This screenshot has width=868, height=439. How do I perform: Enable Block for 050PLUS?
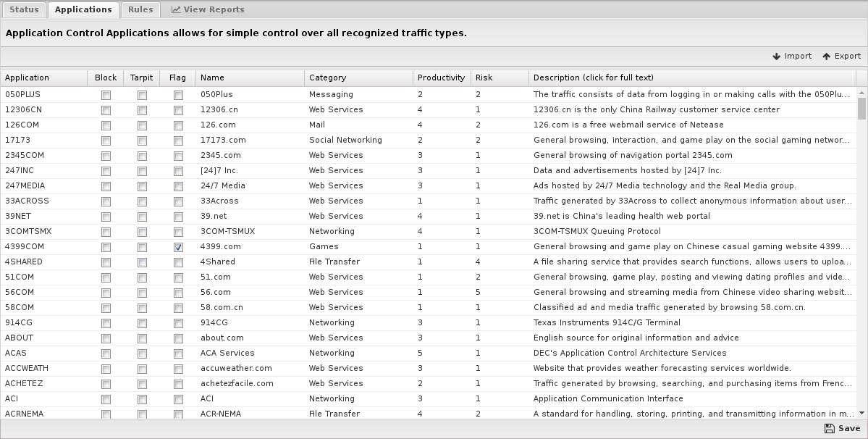point(106,95)
